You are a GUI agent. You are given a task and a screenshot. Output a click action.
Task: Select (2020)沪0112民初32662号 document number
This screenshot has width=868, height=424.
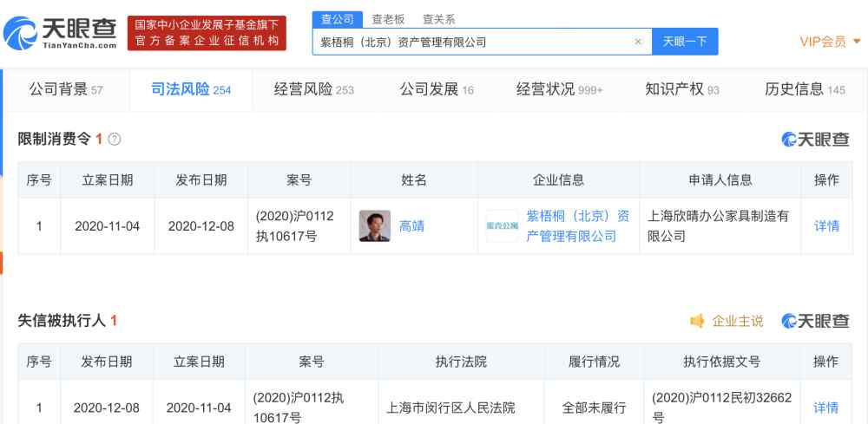pos(722,407)
